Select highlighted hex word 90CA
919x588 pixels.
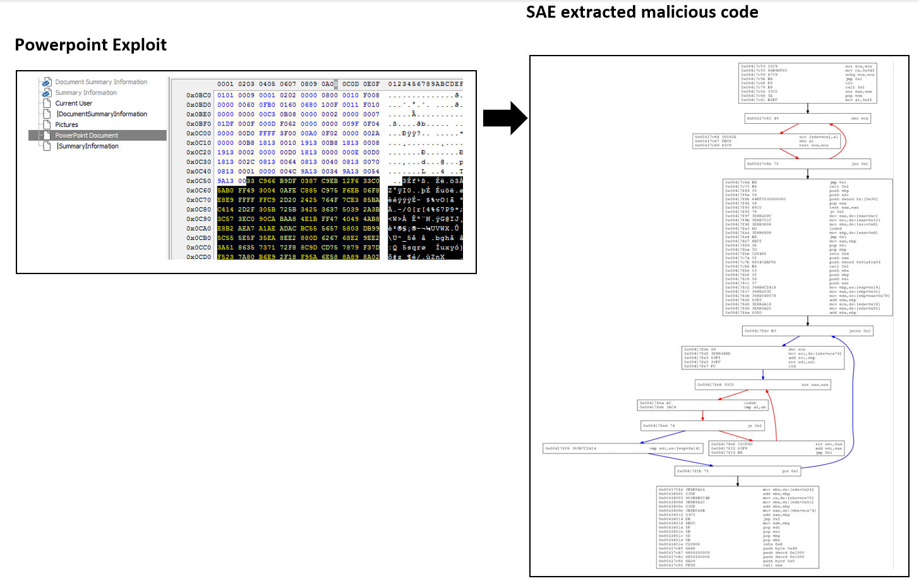pyautogui.click(x=267, y=219)
